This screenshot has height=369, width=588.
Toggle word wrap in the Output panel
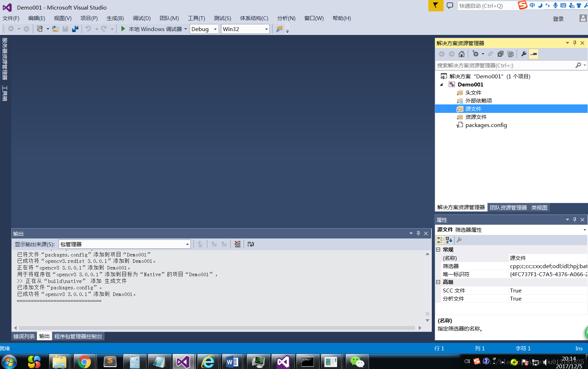[251, 244]
